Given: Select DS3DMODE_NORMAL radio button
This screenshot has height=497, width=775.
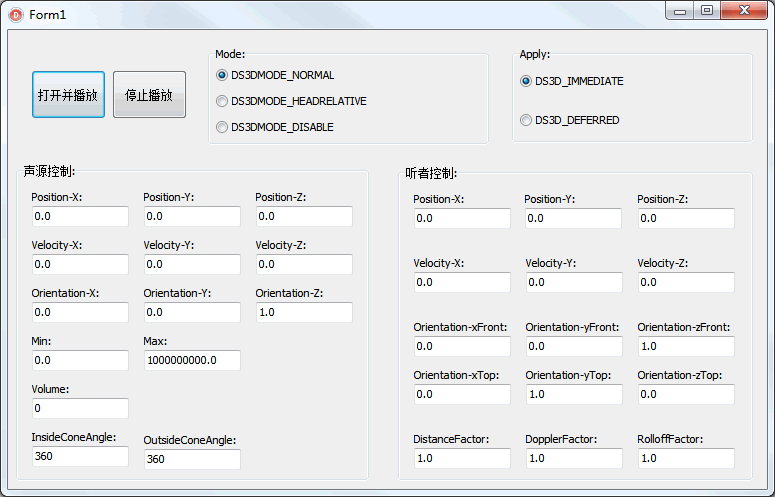Looking at the screenshot, I should pos(275,75).
